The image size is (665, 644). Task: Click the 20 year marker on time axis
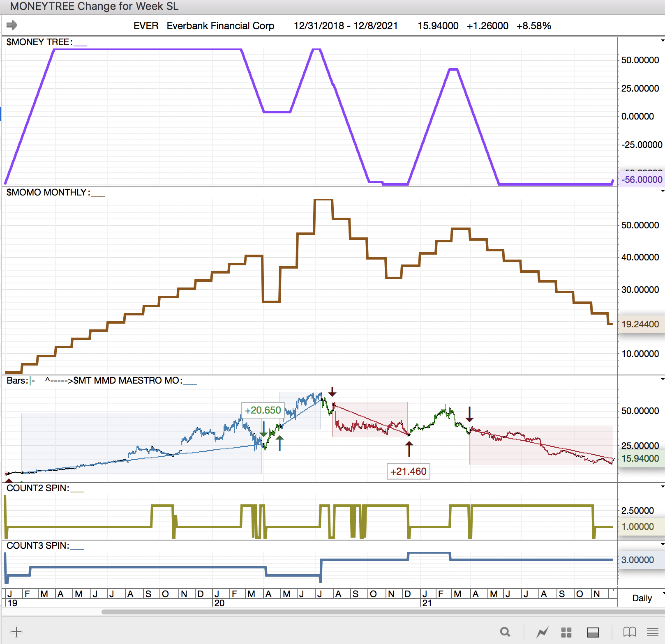click(x=219, y=603)
